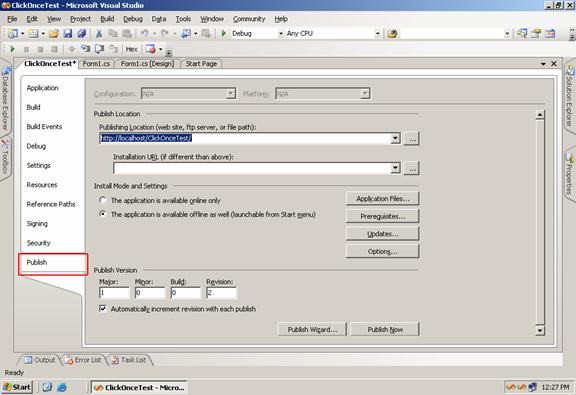Click the Publish page scroll down arrow
Screen dimensions: 576x395
pyautogui.click(x=540, y=330)
